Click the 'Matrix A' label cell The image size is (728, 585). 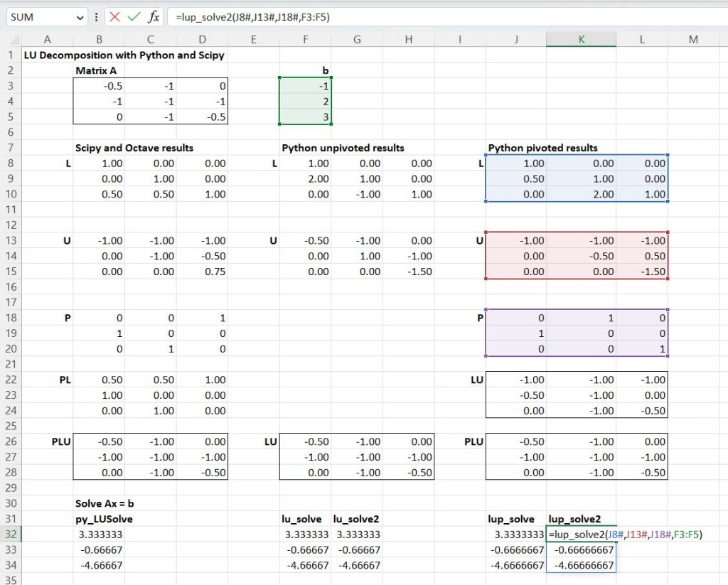coord(96,70)
